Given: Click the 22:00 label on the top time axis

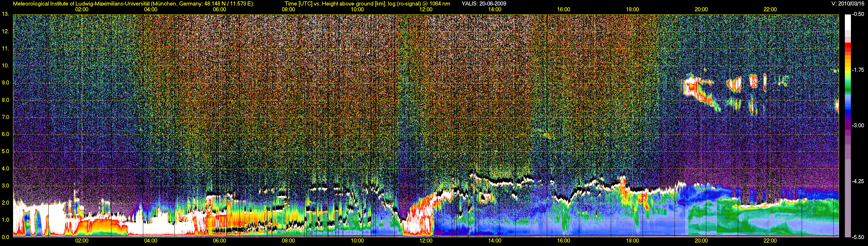Looking at the screenshot, I should click(x=770, y=10).
